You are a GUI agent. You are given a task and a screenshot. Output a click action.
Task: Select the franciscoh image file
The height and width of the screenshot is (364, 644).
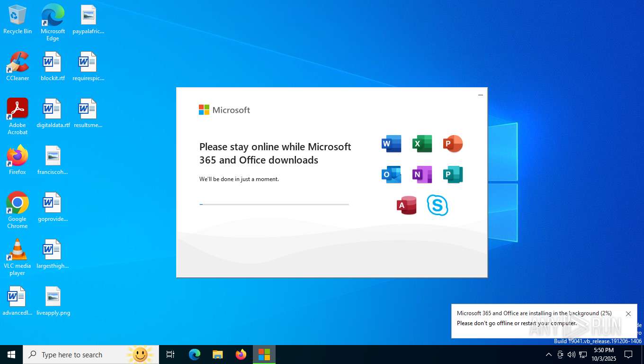point(53,160)
